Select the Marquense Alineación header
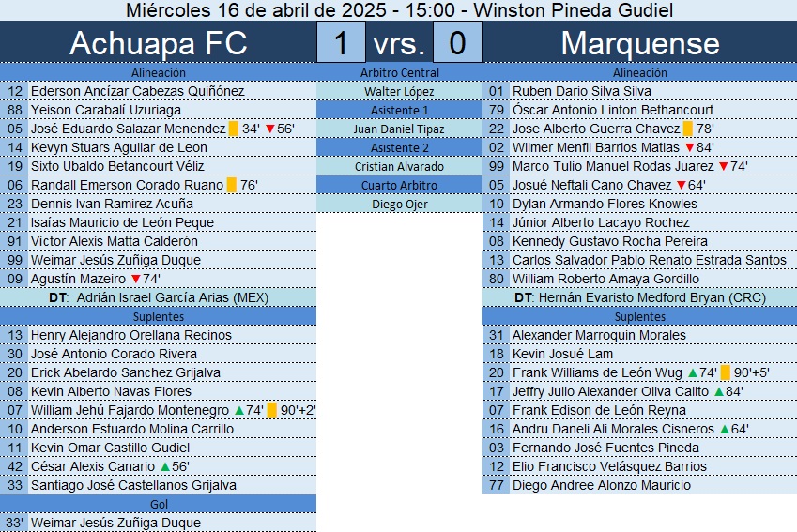 coord(639,72)
